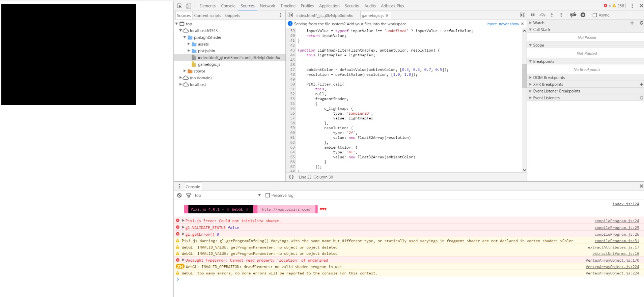Enable Preserve log checkbox

click(268, 195)
